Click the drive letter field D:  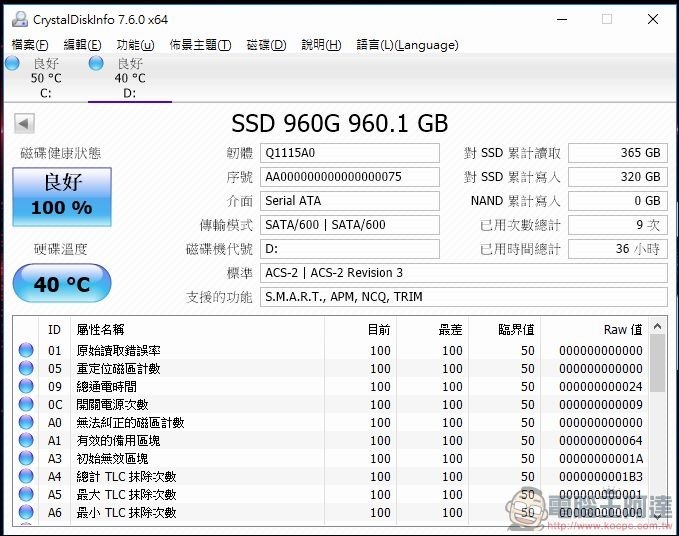coord(350,249)
